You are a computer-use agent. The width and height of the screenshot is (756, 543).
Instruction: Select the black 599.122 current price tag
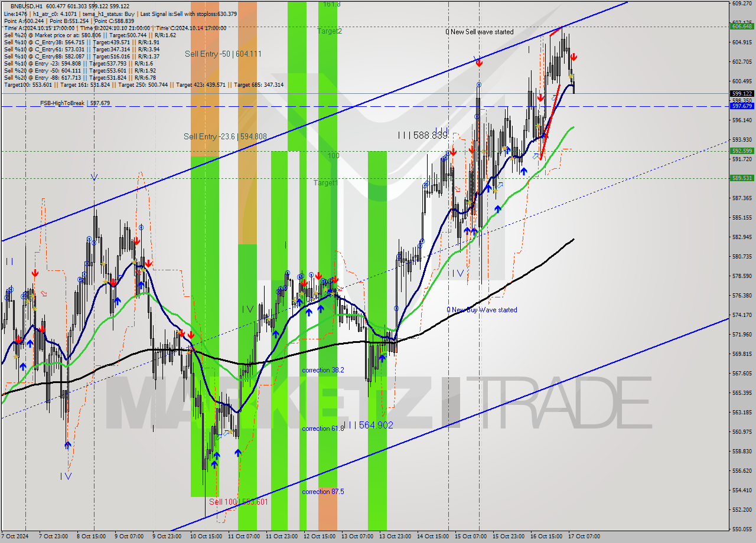coord(742,93)
